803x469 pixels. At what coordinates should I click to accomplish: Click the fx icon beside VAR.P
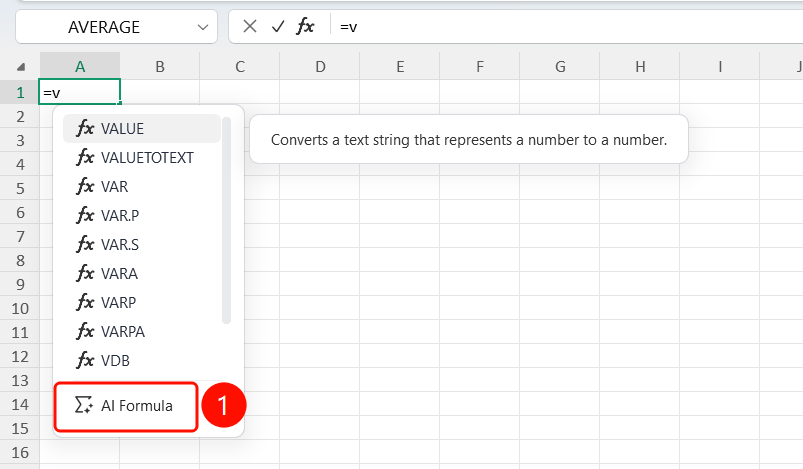[85, 215]
